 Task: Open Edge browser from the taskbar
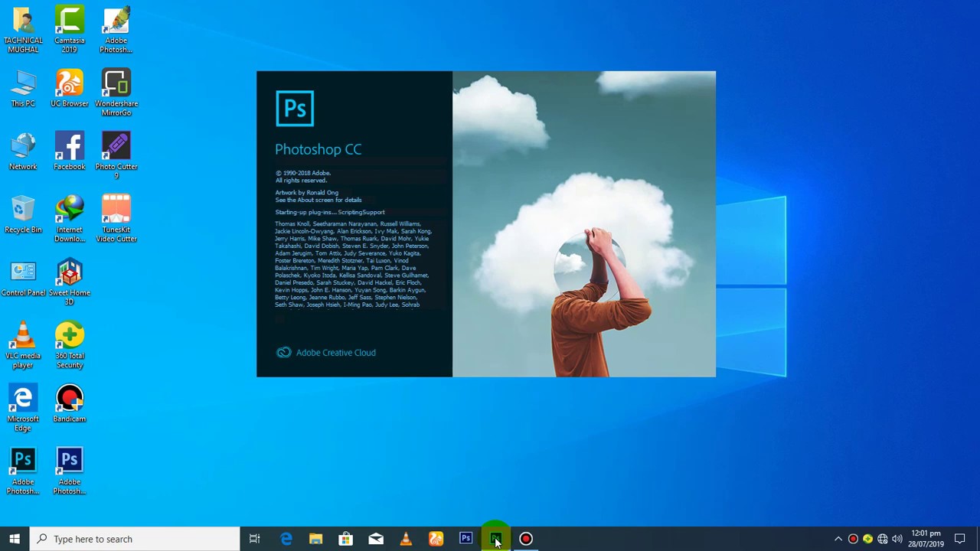pos(286,539)
